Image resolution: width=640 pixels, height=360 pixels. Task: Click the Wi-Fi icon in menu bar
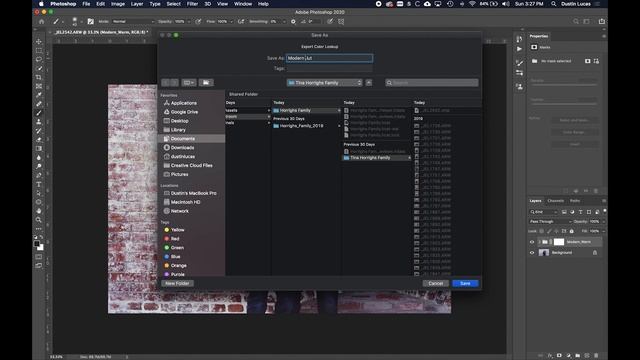point(472,4)
